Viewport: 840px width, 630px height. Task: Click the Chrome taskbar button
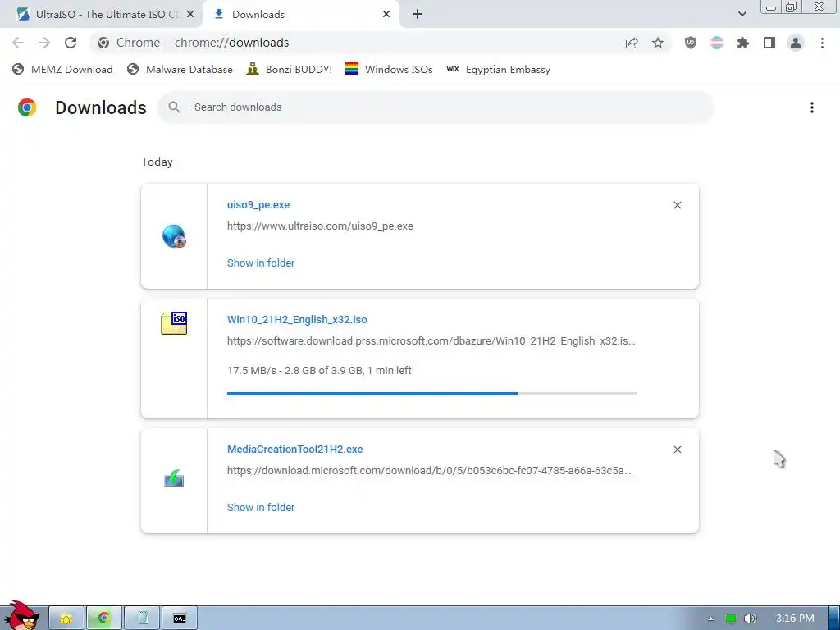click(x=104, y=619)
